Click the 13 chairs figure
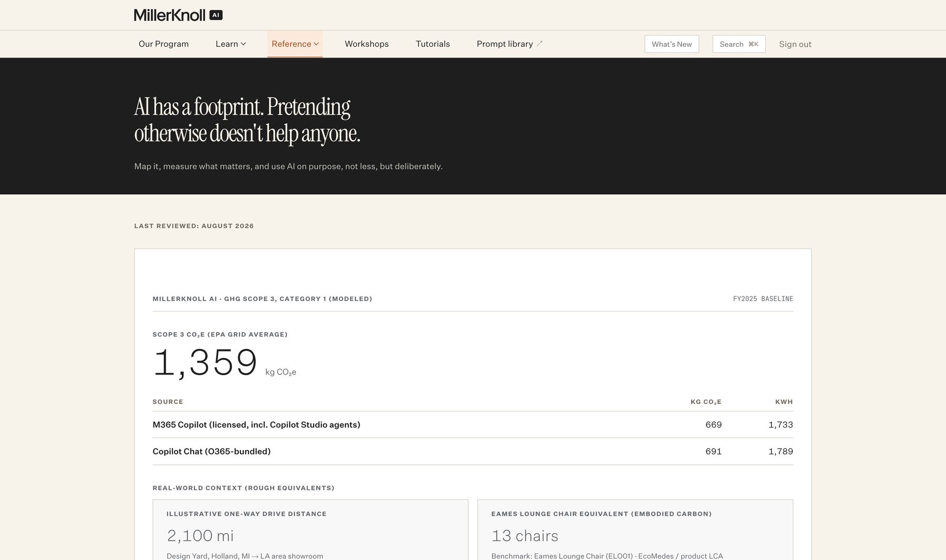946x560 pixels. tap(525, 536)
